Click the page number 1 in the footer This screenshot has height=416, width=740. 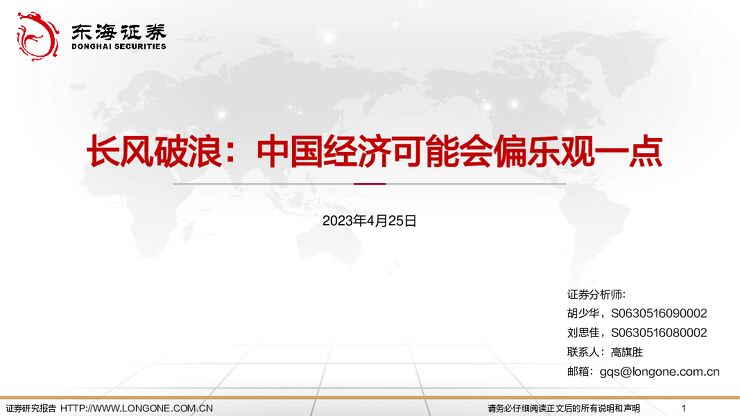(x=683, y=408)
